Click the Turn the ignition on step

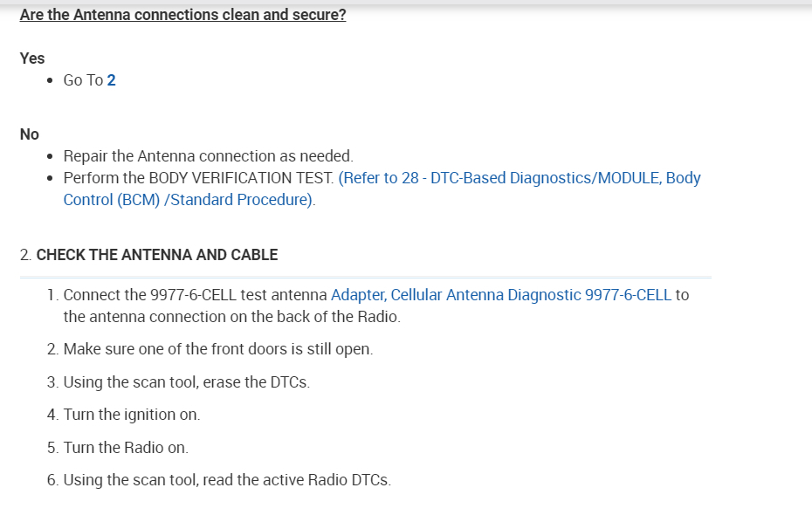[x=131, y=415]
